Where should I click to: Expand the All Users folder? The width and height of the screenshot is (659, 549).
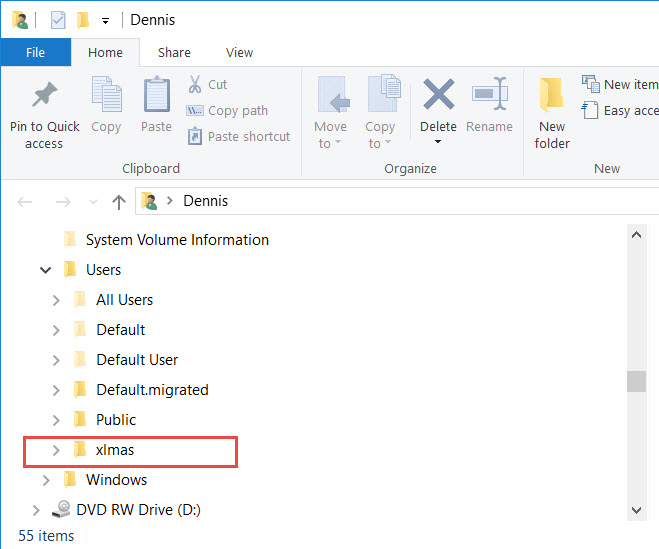pyautogui.click(x=56, y=300)
